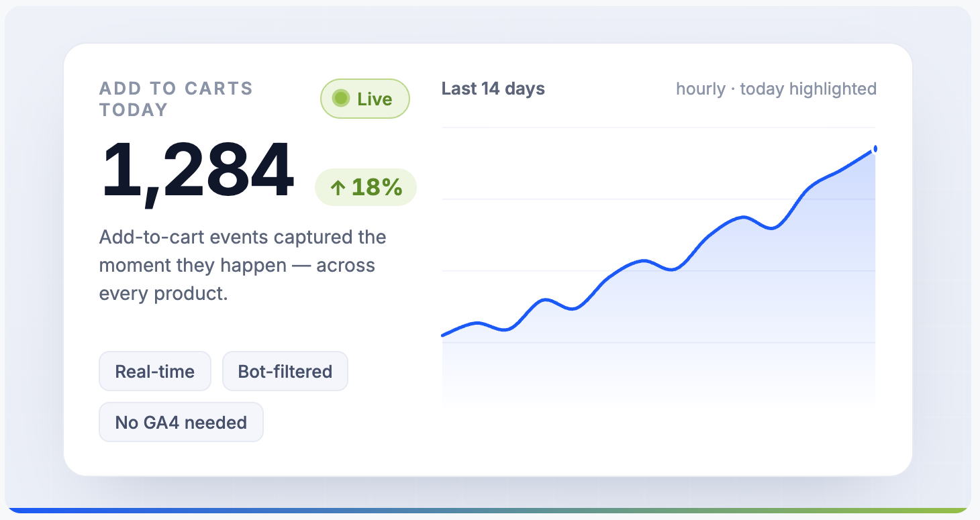Image resolution: width=980 pixels, height=520 pixels.
Task: Click the green Live status dot
Action: 341,99
